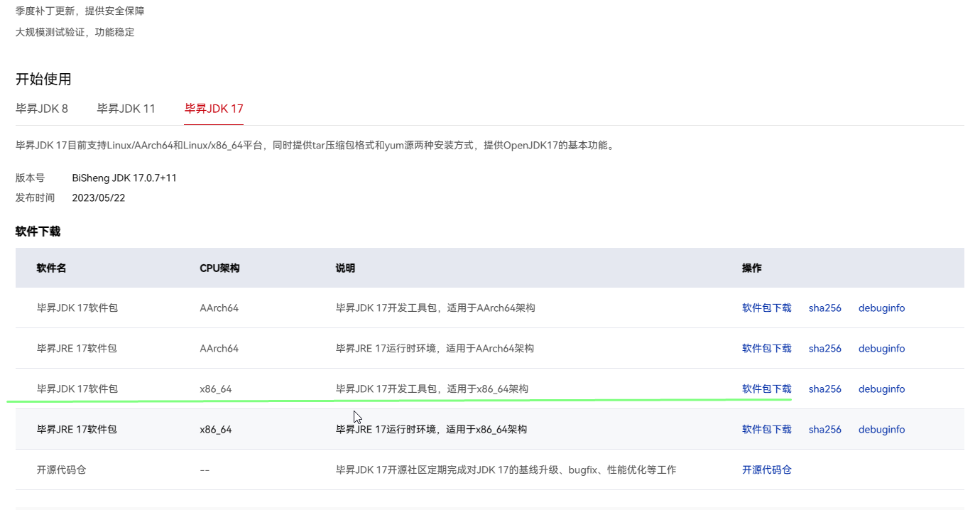Open sha256 for 毕昇JRE 17 x86_64

click(825, 430)
